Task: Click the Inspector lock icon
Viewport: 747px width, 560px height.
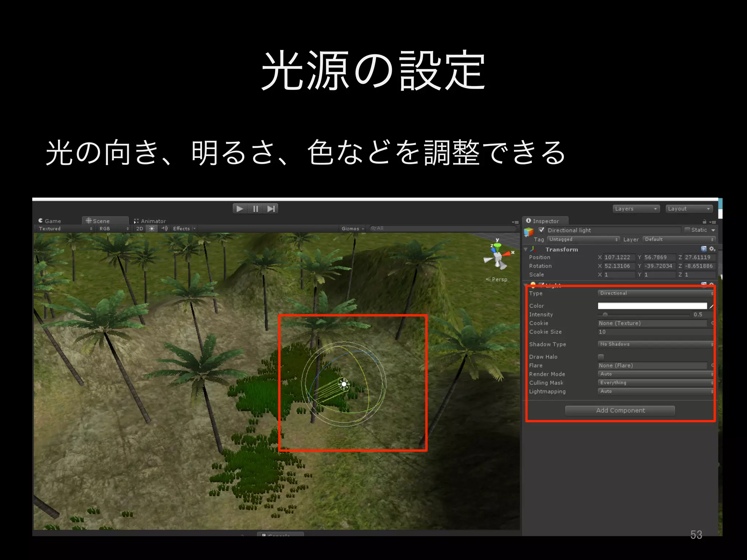Action: pyautogui.click(x=704, y=222)
